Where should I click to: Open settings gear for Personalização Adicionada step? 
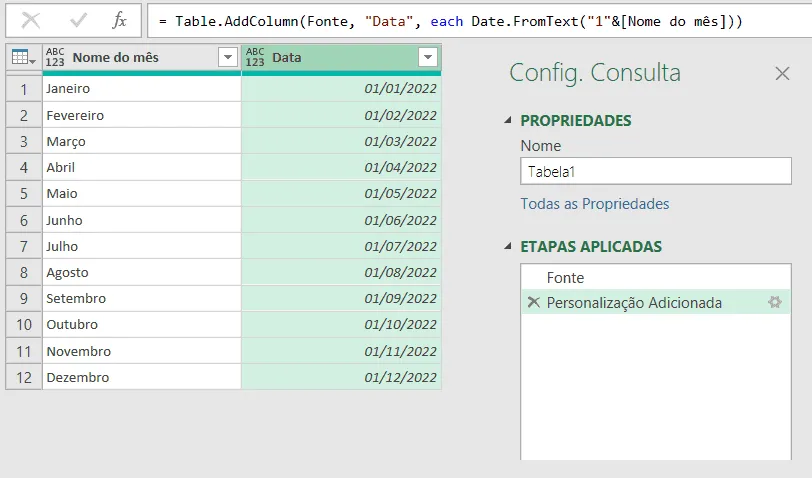pyautogui.click(x=775, y=302)
